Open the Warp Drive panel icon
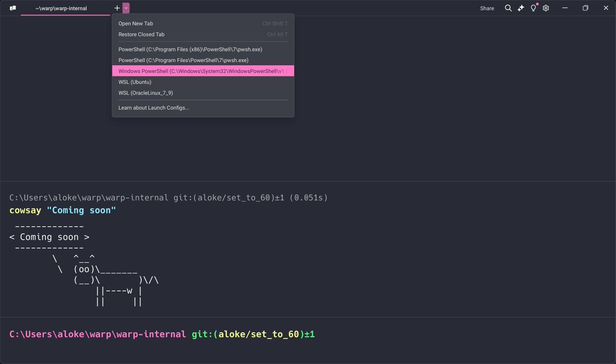The width and height of the screenshot is (616, 364). 12,8
